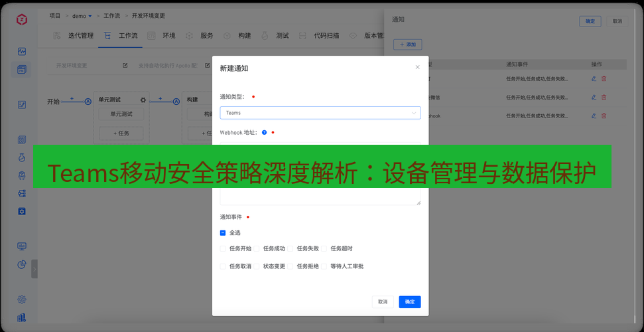Open the pie chart statistics sidebar icon
644x332 pixels.
(22, 264)
